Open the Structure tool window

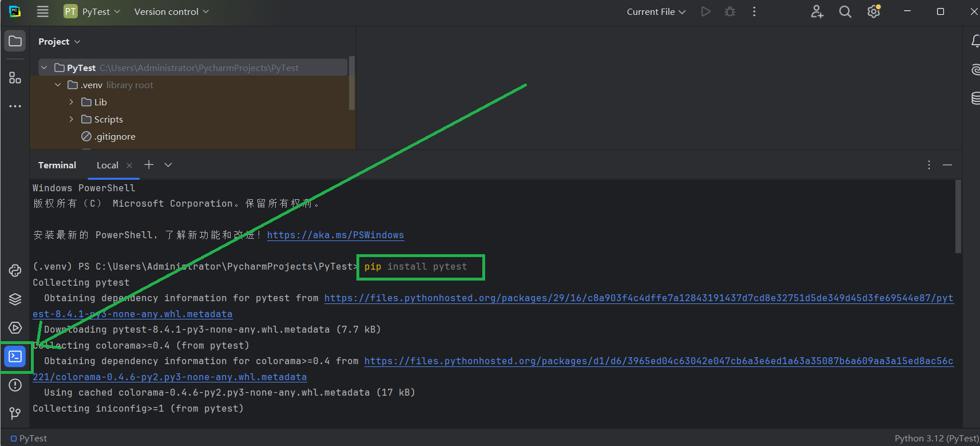coord(15,77)
